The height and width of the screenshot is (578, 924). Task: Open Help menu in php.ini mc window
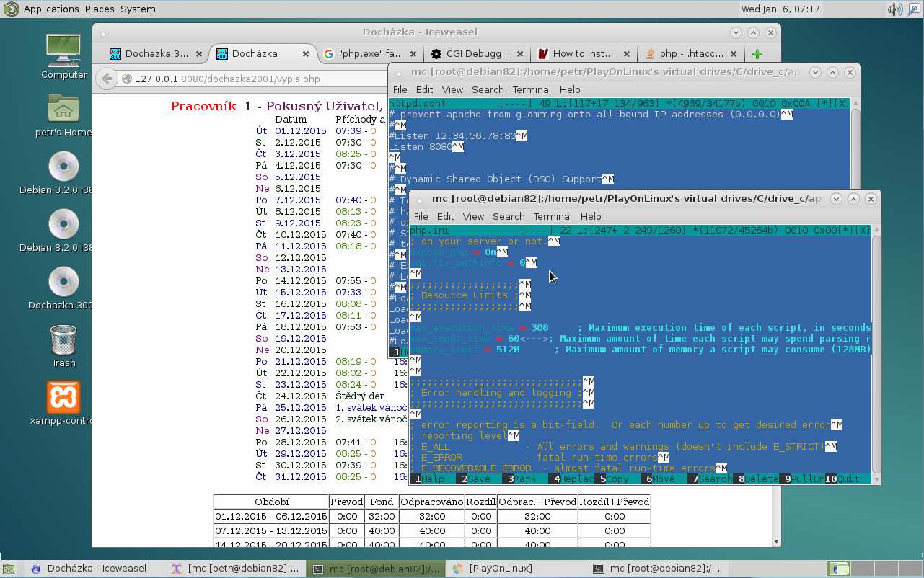click(591, 216)
